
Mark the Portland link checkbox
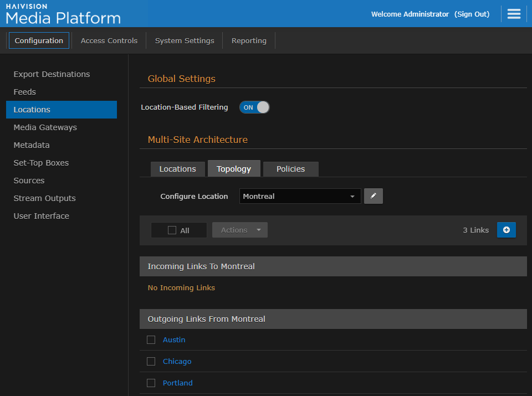(x=151, y=383)
